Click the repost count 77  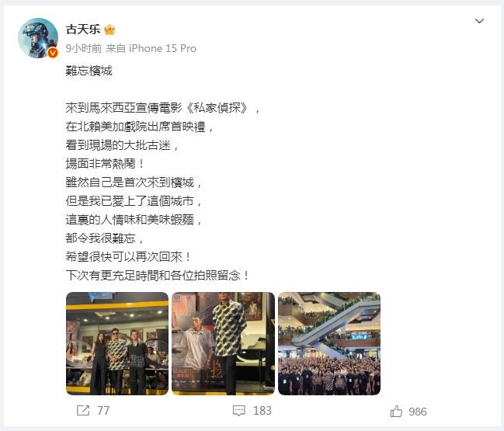[103, 411]
